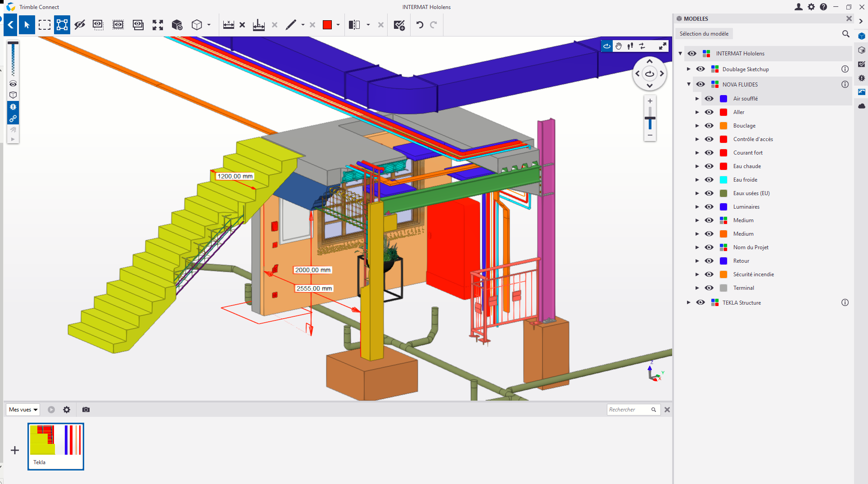Collapse the NOVA FLUIDES tree node
The width and height of the screenshot is (868, 484).
(x=688, y=84)
